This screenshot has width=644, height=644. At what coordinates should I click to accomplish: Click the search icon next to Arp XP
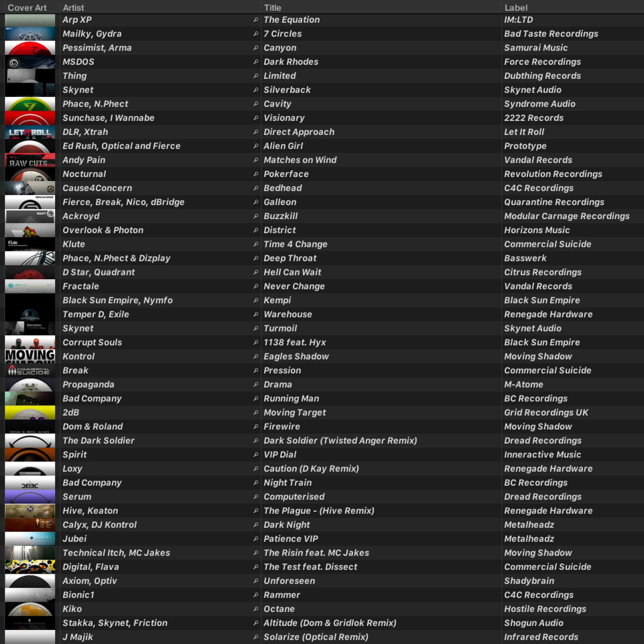click(256, 20)
